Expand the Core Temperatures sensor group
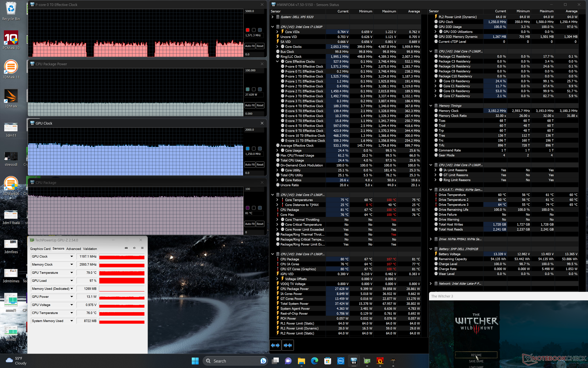This screenshot has width=588, height=368. pyautogui.click(x=277, y=200)
